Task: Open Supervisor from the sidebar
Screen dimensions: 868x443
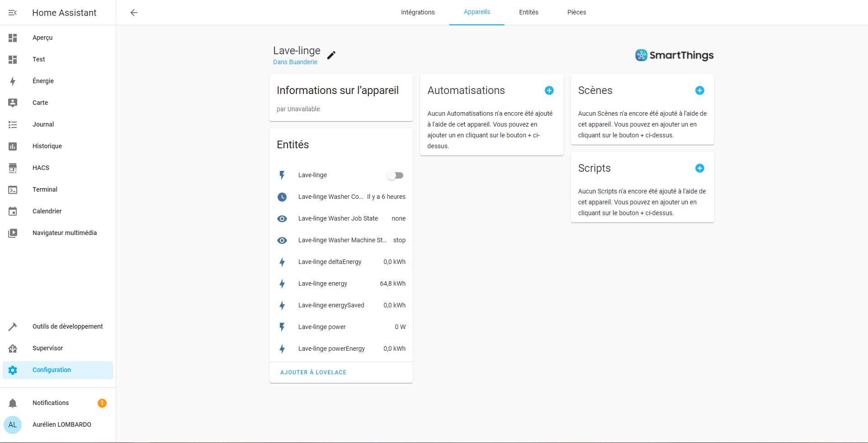Action: [x=47, y=348]
